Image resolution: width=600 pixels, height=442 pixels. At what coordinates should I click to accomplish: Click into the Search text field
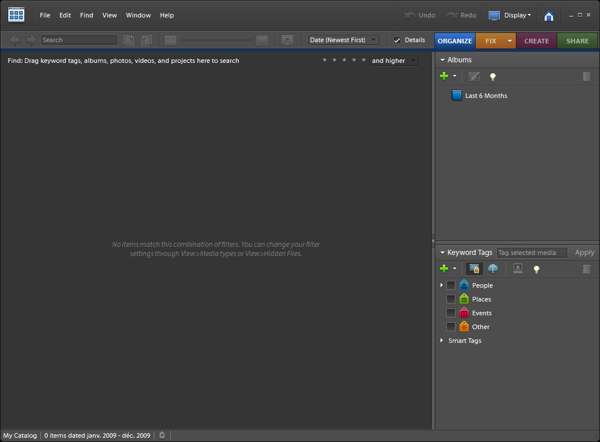coord(78,40)
